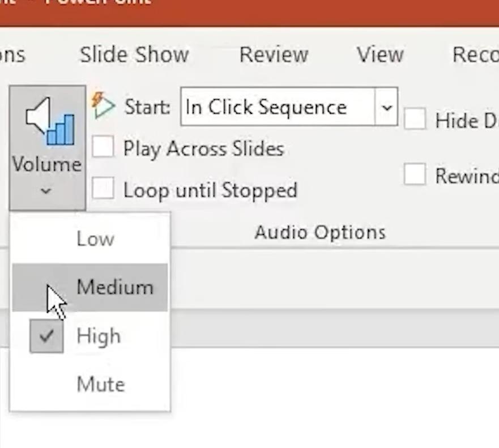Choose Medium from the Volume menu
Image resolution: width=499 pixels, height=448 pixels.
tap(115, 287)
